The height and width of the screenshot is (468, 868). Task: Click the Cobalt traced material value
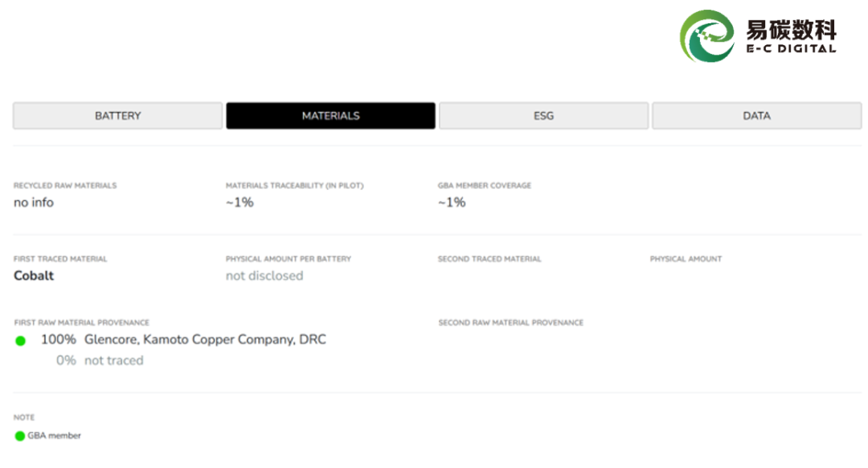click(x=34, y=276)
